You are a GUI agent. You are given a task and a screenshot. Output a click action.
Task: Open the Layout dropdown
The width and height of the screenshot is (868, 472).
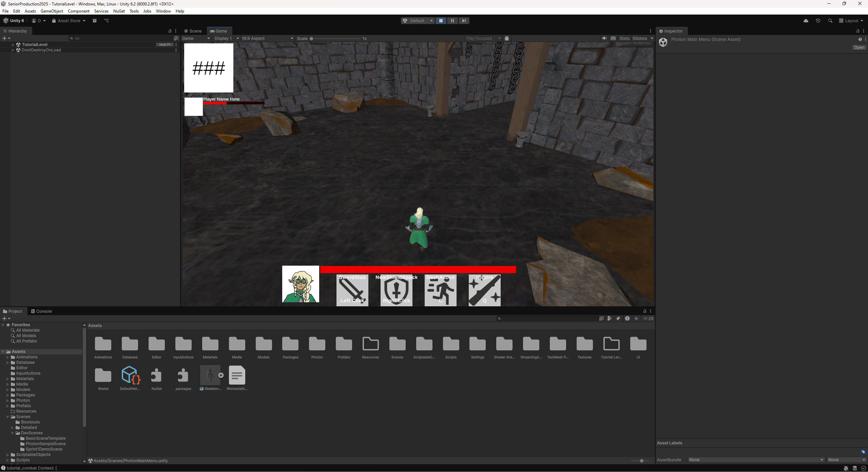tap(851, 21)
